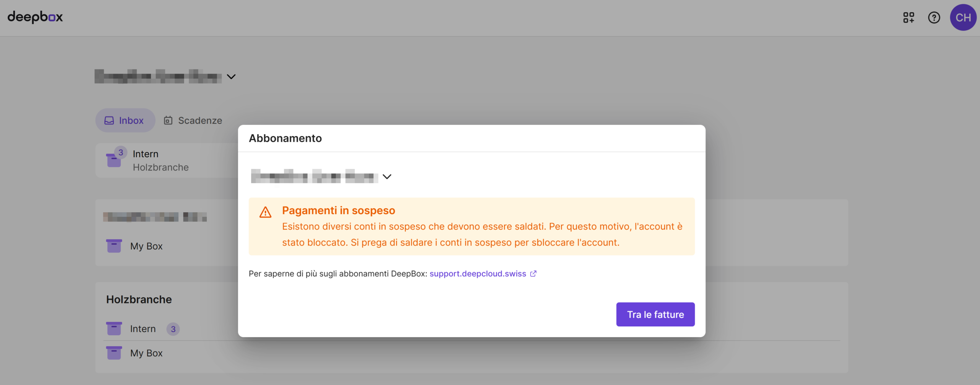The height and width of the screenshot is (385, 980).
Task: Click the external link icon after support.deepcloud.swiss
Action: (533, 274)
